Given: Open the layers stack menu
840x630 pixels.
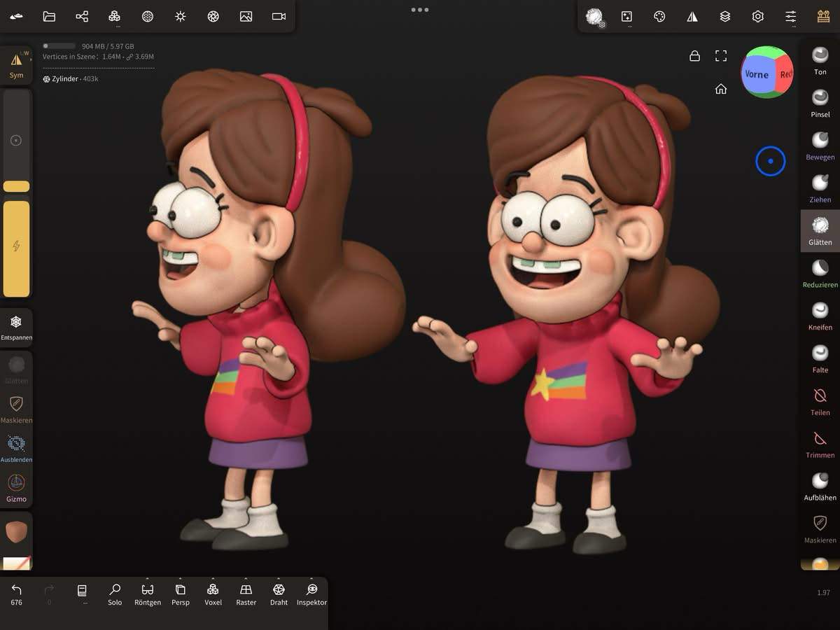Looking at the screenshot, I should pos(725,16).
